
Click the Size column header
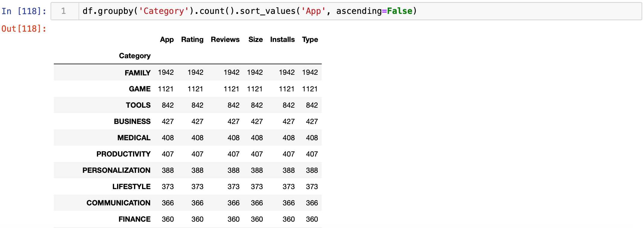(255, 40)
